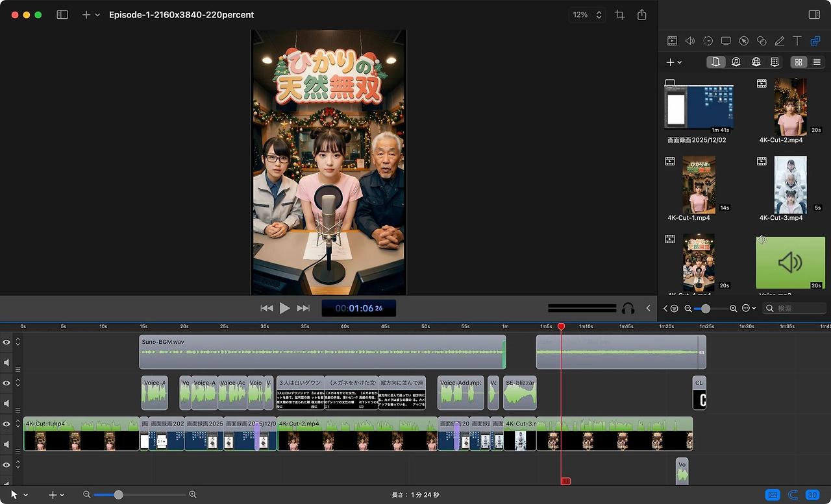Open the timeline add track dropdown

coord(56,494)
